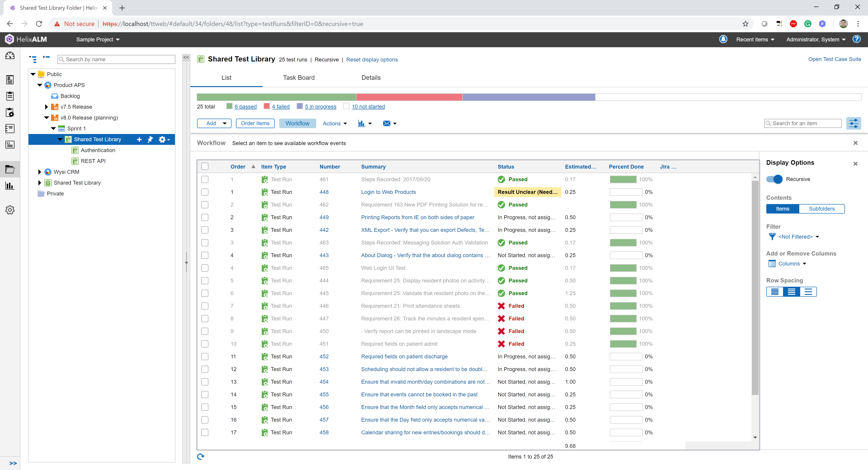Open the notifications bell icon

click(x=723, y=39)
